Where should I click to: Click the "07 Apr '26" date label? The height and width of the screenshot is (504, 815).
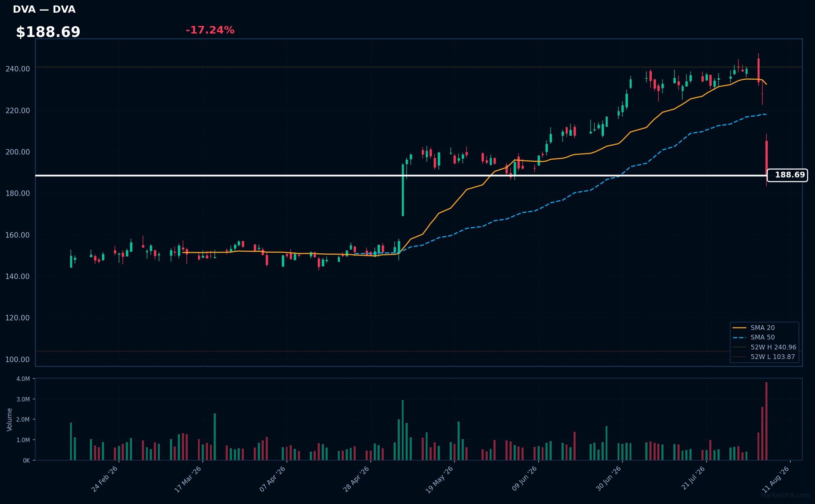(x=273, y=479)
